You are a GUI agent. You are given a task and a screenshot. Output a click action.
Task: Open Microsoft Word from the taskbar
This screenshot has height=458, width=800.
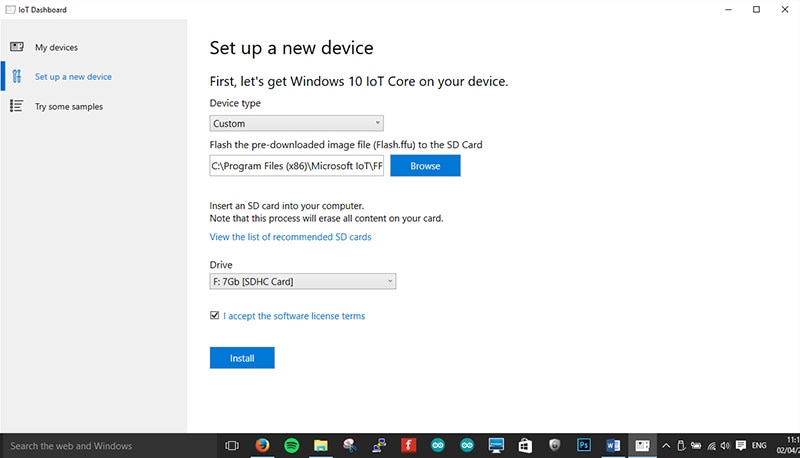[614, 445]
